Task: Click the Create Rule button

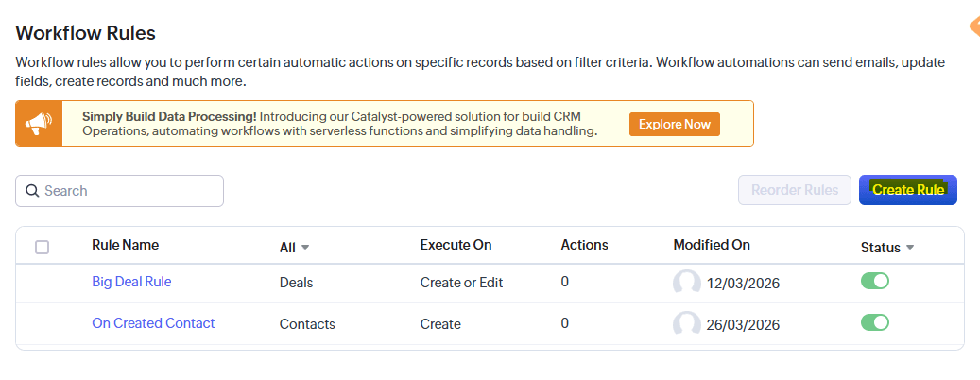Action: pyautogui.click(x=908, y=190)
